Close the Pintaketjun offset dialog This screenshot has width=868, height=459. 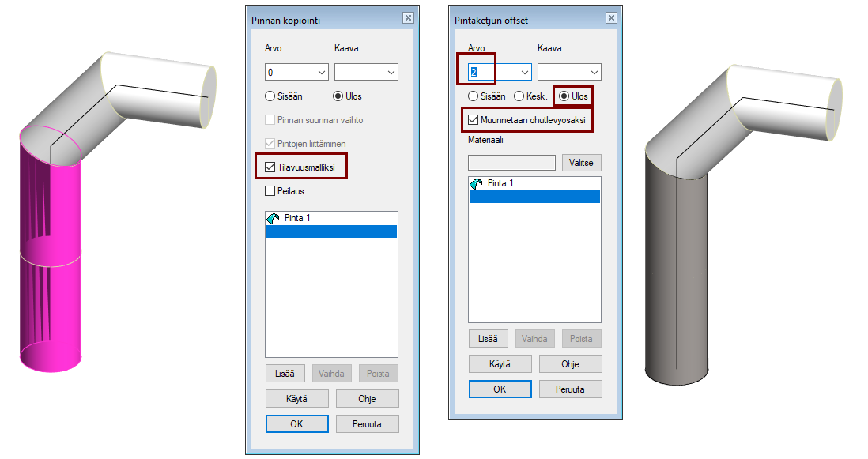click(611, 18)
